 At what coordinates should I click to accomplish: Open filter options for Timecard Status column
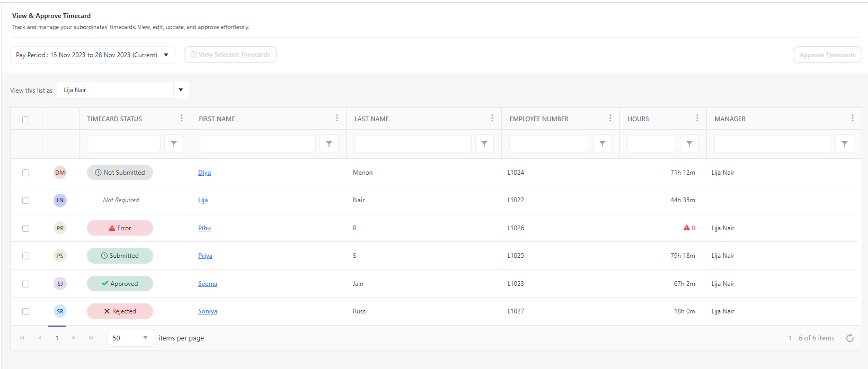174,144
